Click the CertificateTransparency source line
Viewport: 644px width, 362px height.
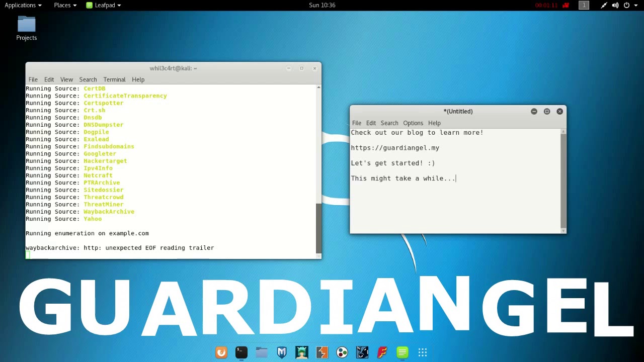tap(96, 96)
